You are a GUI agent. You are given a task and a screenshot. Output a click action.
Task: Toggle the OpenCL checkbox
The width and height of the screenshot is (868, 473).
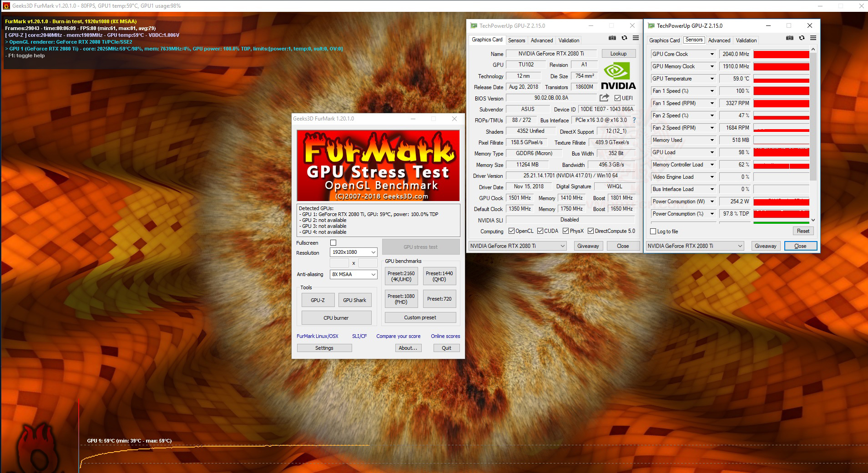tap(511, 231)
